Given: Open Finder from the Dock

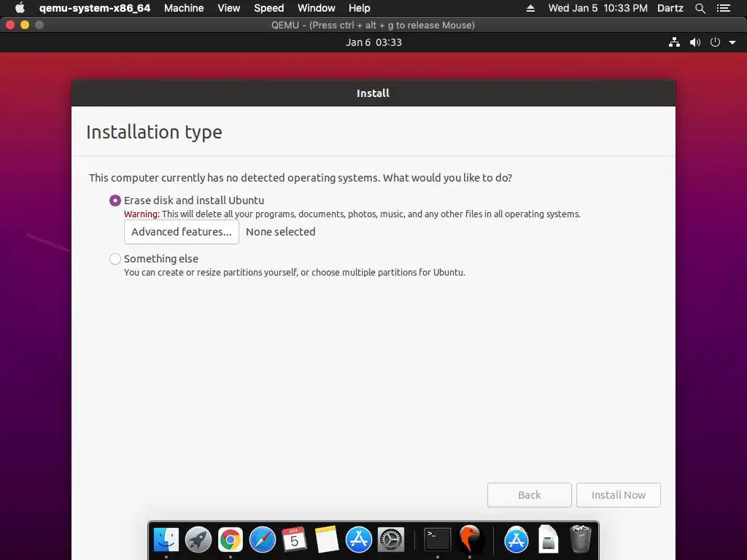Looking at the screenshot, I should pyautogui.click(x=166, y=540).
